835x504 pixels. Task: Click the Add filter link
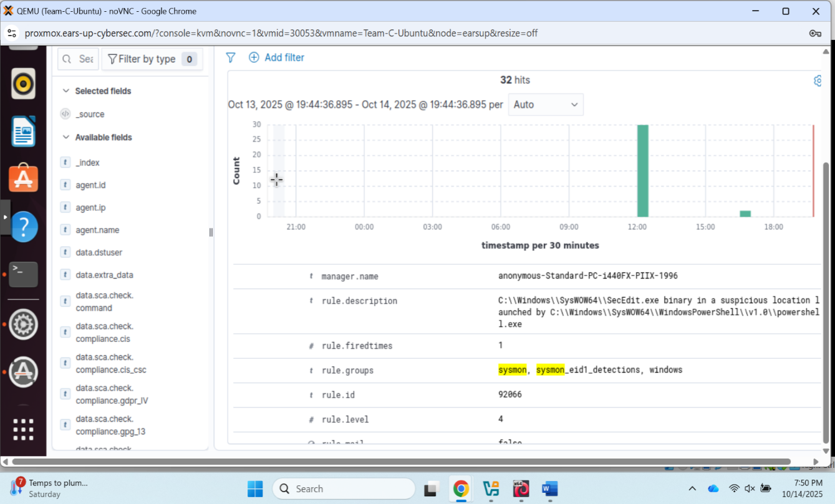pyautogui.click(x=277, y=57)
